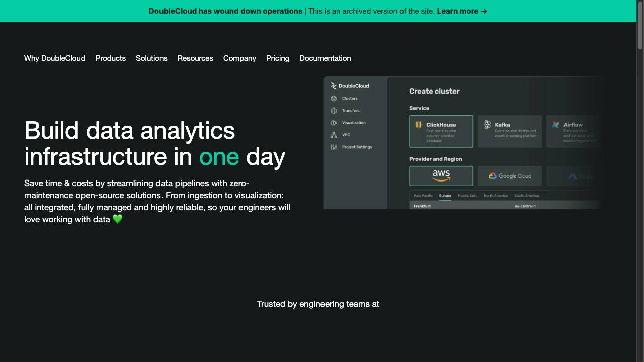
Task: Click the Project Settings label
Action: pos(357,147)
